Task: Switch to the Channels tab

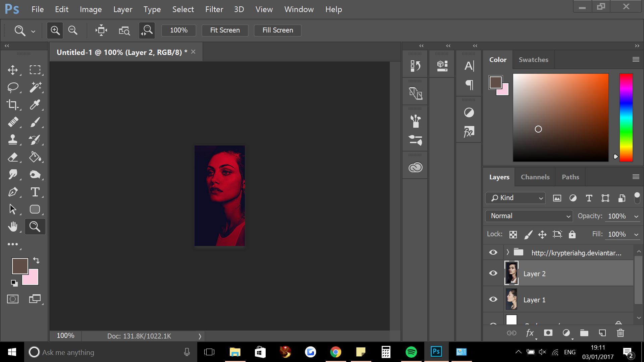Action: pos(535,177)
